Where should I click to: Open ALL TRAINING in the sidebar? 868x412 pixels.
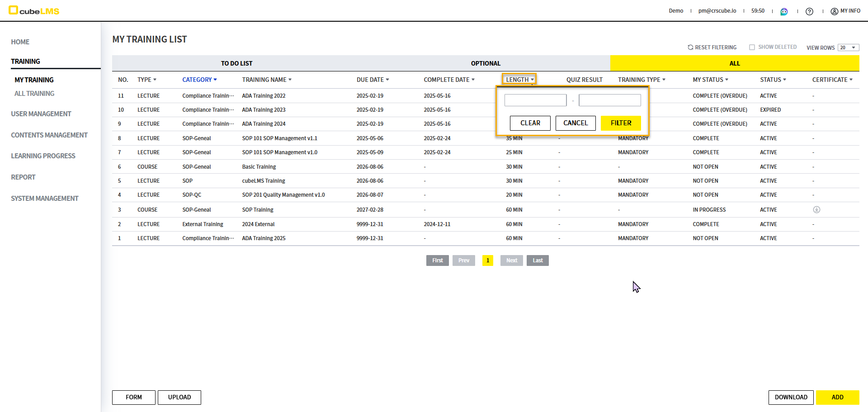[x=34, y=94]
